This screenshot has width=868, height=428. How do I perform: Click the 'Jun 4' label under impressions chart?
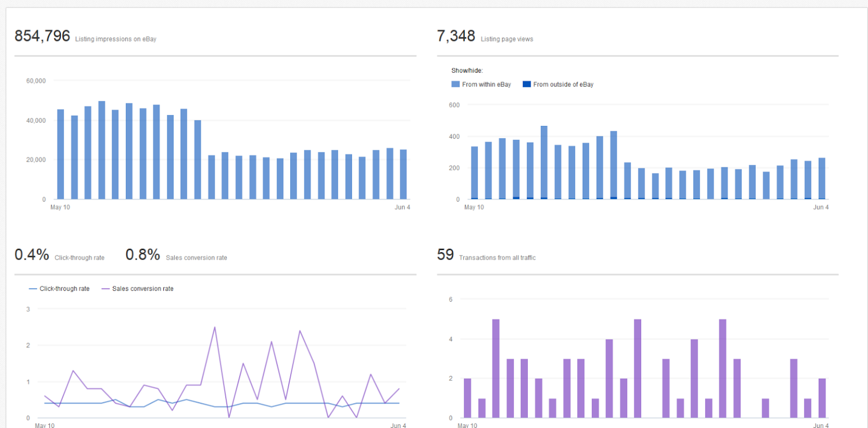(x=402, y=207)
